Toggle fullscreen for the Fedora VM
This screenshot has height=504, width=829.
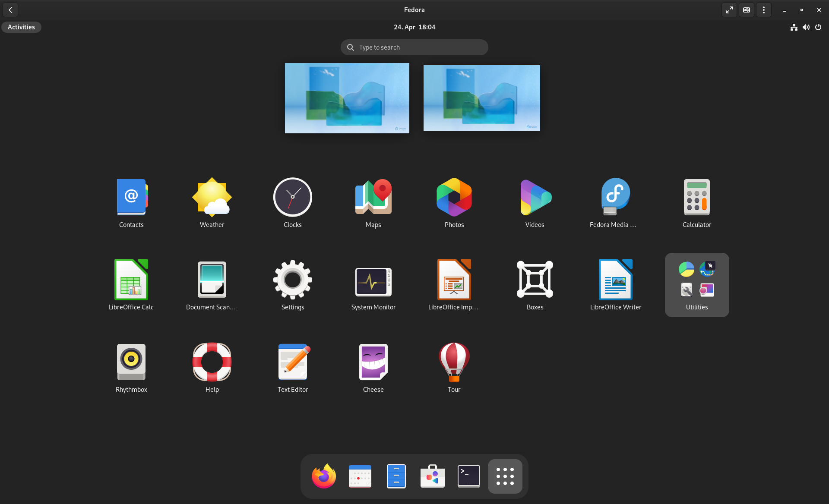(729, 10)
